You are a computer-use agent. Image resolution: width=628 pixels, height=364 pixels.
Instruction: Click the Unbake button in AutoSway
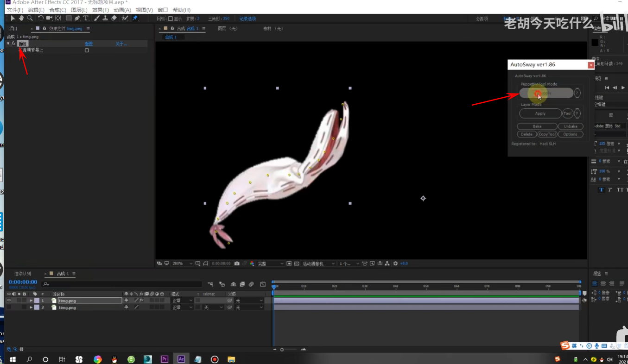pos(571,126)
